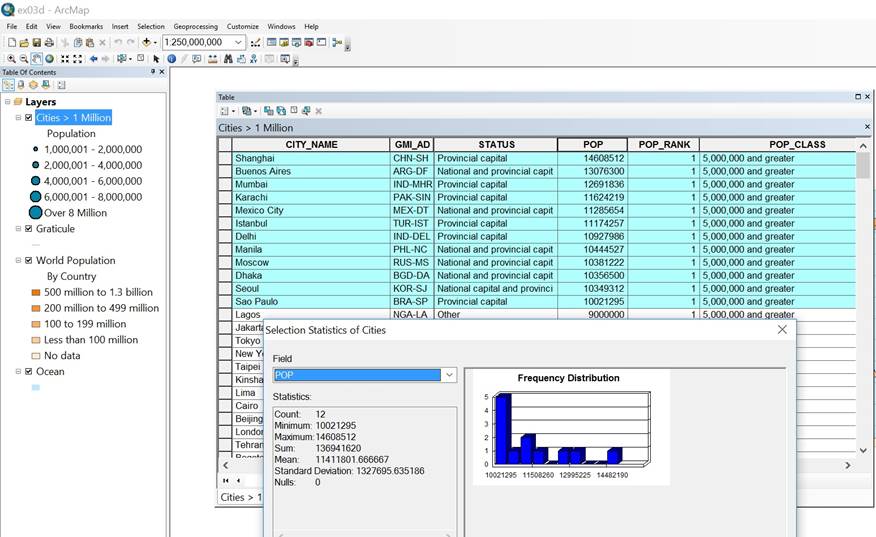
Task: Collapse the Layers data frame
Action: pyautogui.click(x=8, y=102)
